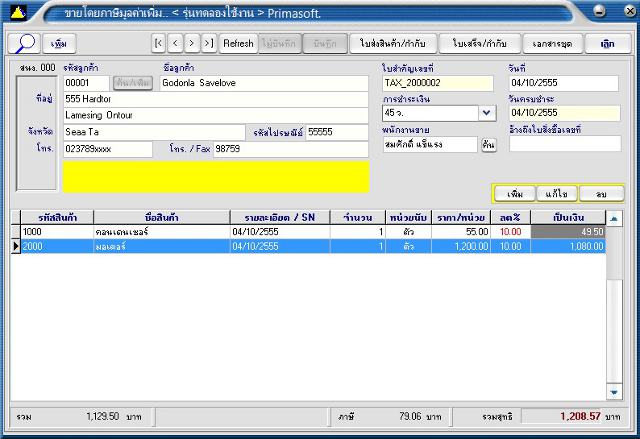Click the ค้น lookup button beside salesperson field
640x439 pixels.
click(x=488, y=145)
